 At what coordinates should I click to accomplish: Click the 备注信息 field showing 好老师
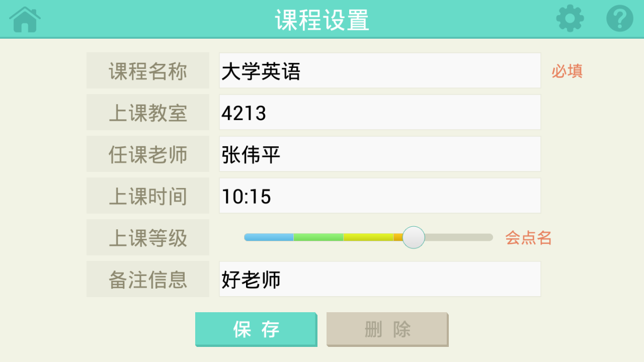380,279
